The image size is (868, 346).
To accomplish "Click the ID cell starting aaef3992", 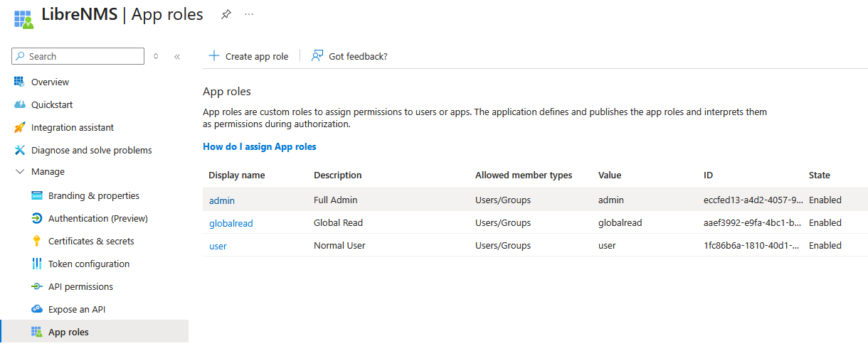I will point(753,222).
